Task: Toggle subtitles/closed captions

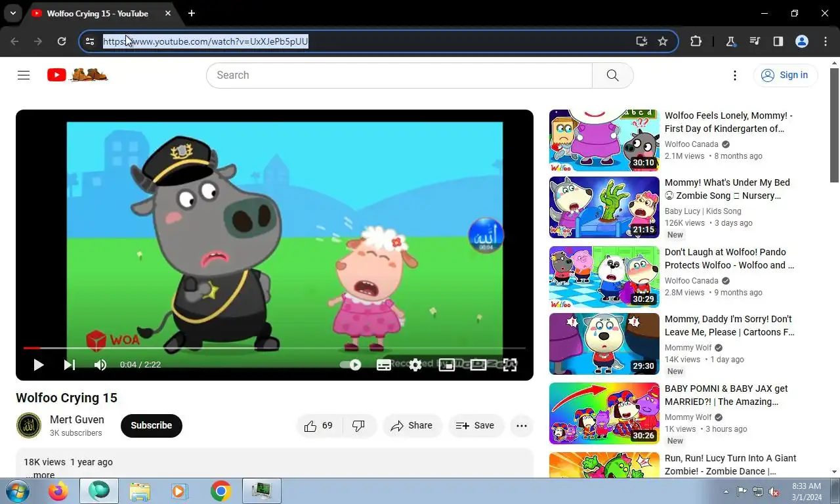Action: [x=384, y=365]
